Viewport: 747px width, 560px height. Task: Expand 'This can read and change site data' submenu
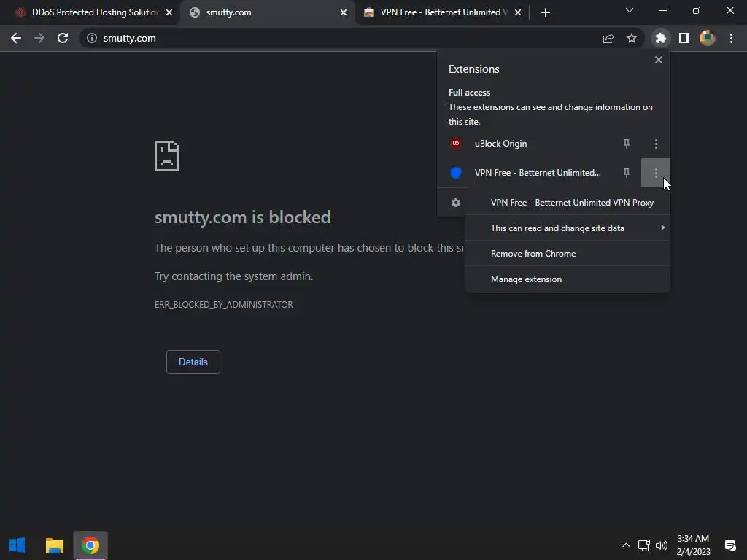tap(568, 228)
